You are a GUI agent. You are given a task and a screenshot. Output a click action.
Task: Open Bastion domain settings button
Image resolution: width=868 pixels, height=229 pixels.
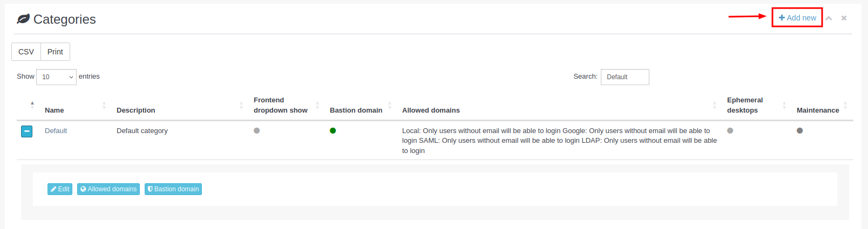[173, 189]
